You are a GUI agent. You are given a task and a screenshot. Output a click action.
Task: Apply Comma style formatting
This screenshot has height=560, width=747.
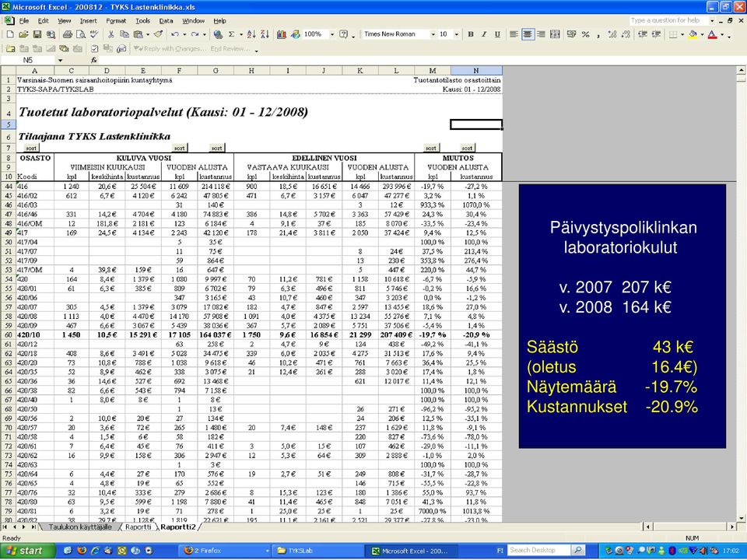[x=599, y=34]
